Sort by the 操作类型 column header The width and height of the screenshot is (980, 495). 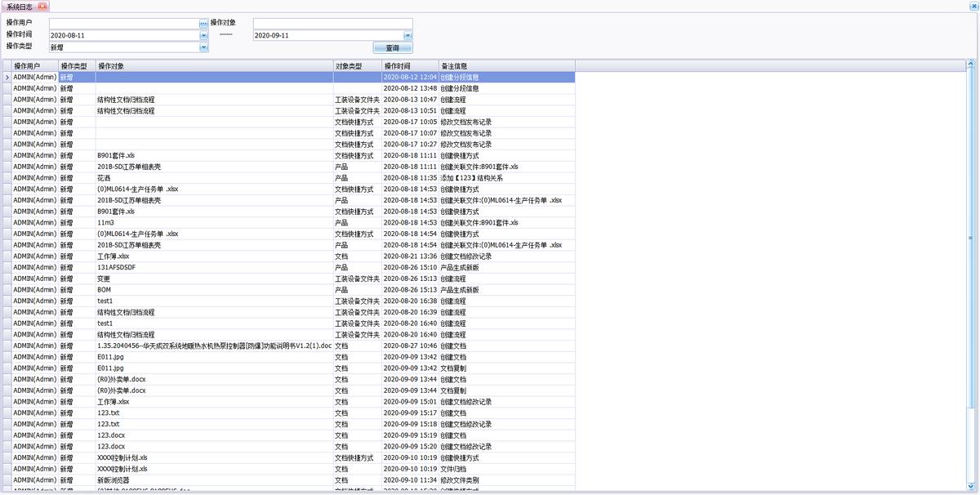point(76,66)
